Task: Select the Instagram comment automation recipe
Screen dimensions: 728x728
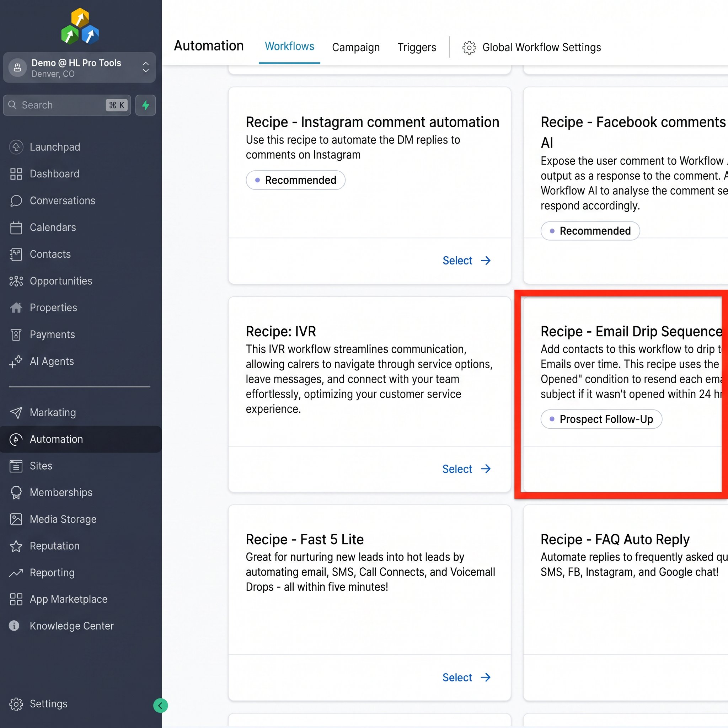Action: pyautogui.click(x=466, y=260)
